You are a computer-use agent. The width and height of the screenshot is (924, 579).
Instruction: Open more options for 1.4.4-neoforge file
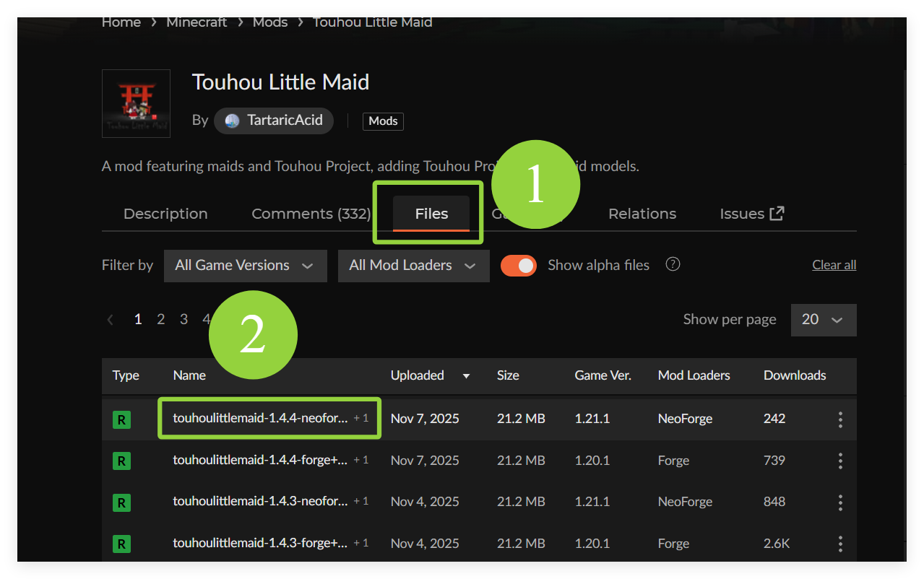(840, 419)
